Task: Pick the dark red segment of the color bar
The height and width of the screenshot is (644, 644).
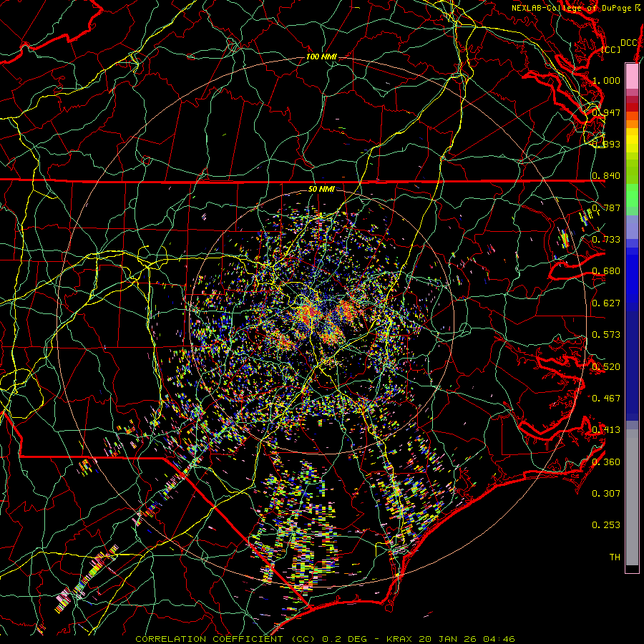Action: tap(632, 107)
